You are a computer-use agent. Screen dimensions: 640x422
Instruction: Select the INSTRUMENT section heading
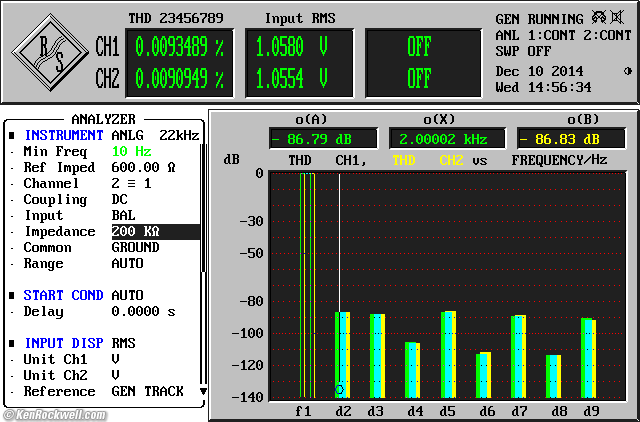(63, 135)
